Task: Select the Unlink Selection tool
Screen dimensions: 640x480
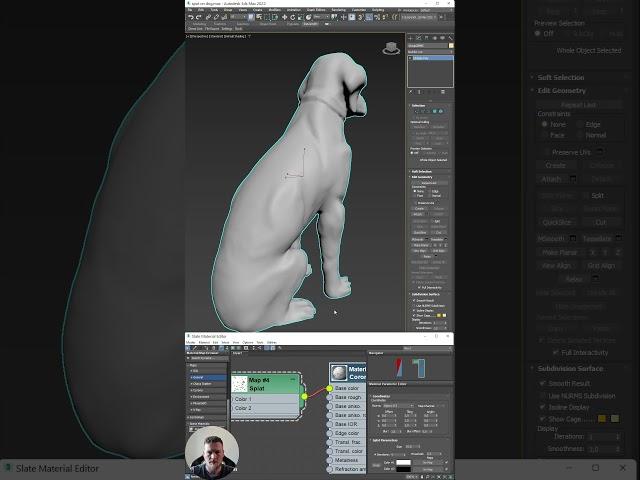Action: (216, 17)
